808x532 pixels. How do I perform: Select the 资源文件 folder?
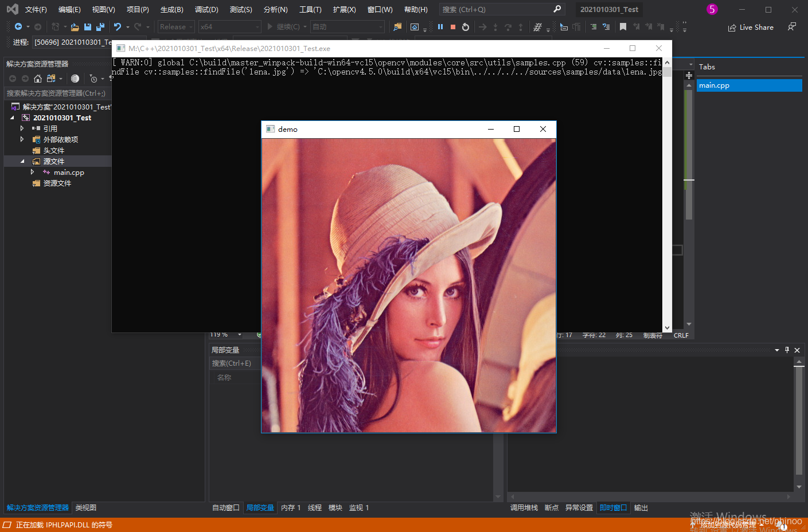point(57,183)
